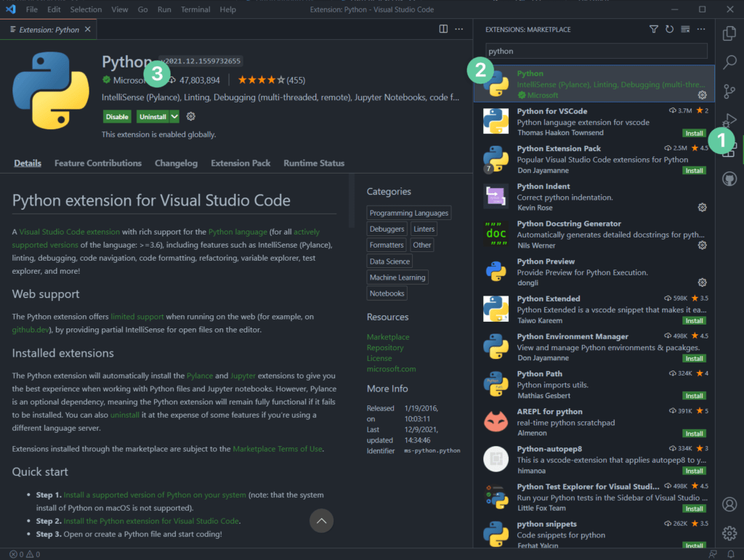744x560 pixels.
Task: Install Python Environment Manager
Action: (x=694, y=359)
